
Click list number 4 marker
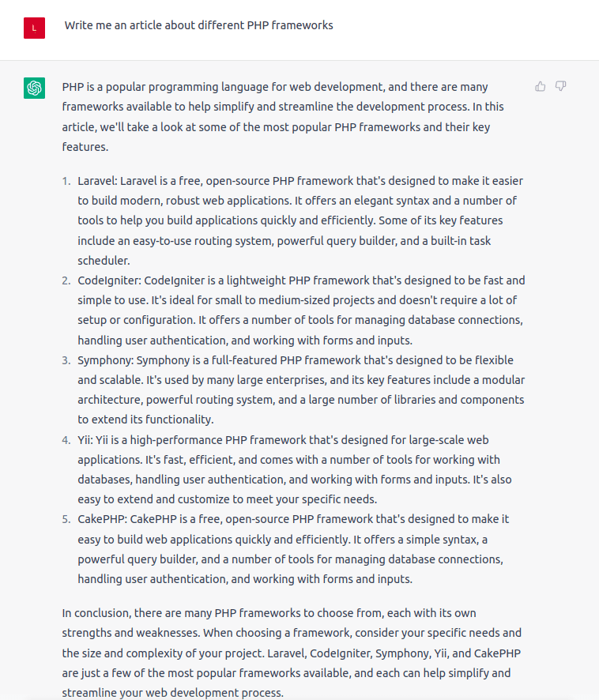(66, 439)
